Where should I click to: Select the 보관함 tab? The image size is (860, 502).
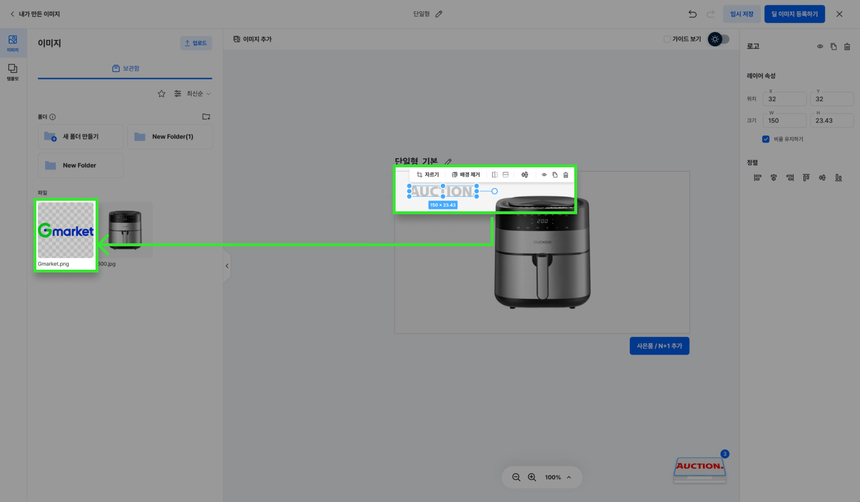125,69
